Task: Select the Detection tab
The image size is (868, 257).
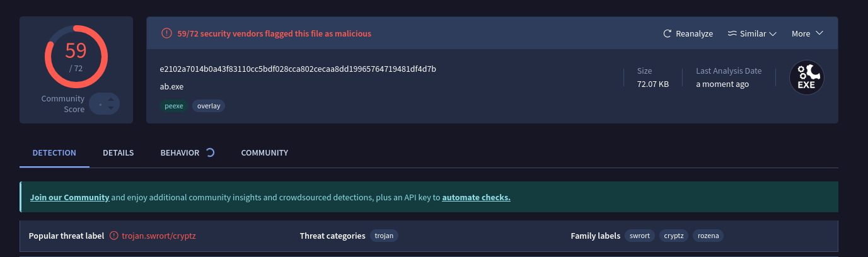Action: [54, 152]
